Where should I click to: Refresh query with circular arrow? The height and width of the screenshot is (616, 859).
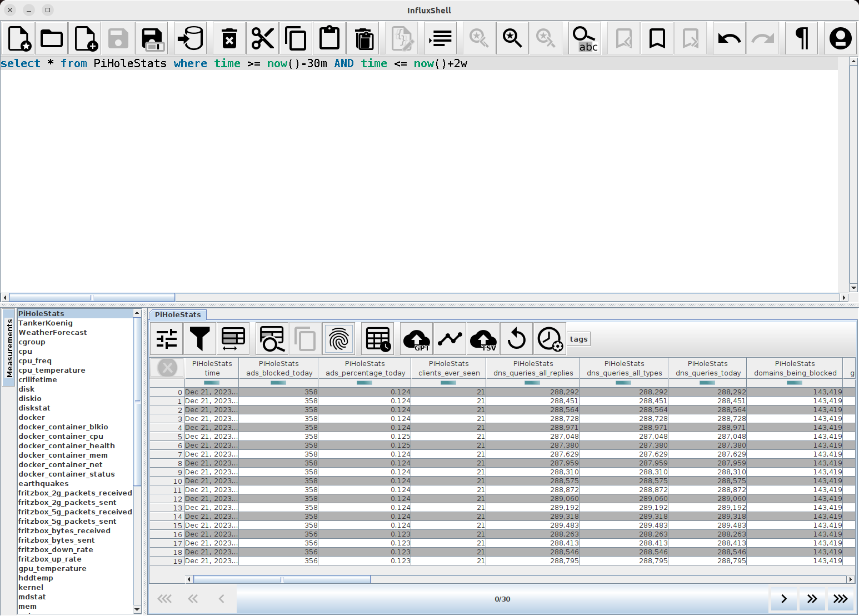pyautogui.click(x=517, y=338)
